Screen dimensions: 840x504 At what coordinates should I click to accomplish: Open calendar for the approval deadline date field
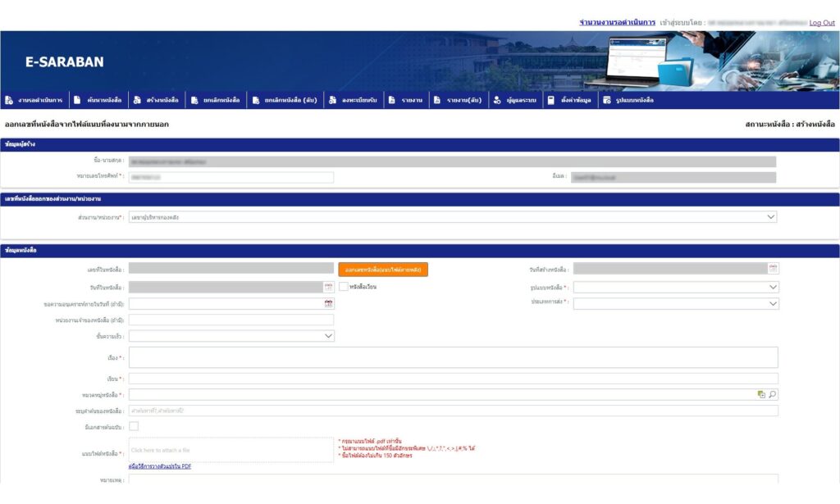328,303
